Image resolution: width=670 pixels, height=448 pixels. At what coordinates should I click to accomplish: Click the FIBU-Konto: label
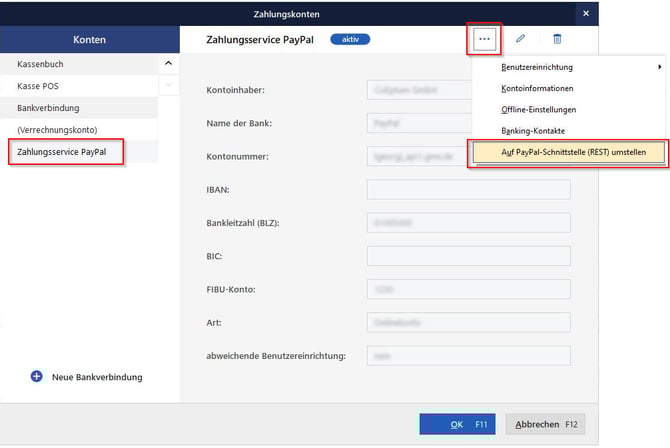coord(231,289)
